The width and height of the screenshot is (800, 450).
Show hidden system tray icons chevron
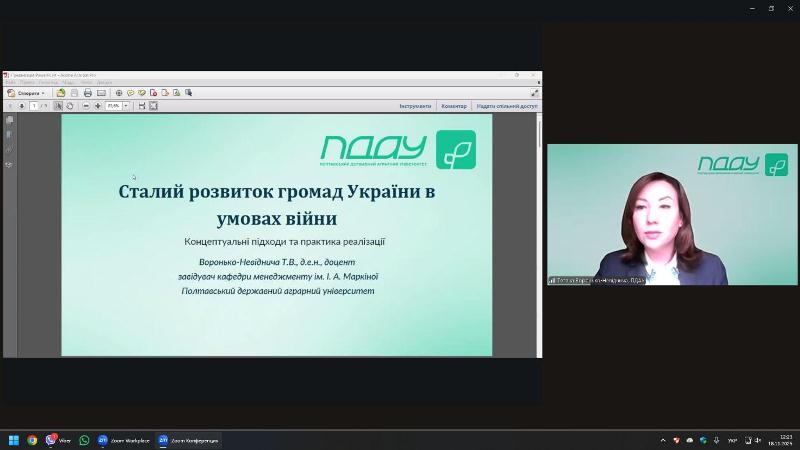[x=663, y=440]
